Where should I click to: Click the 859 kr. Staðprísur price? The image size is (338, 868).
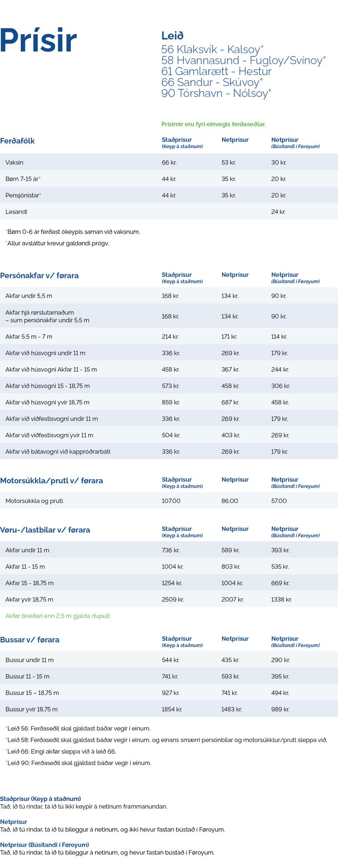coord(171,402)
